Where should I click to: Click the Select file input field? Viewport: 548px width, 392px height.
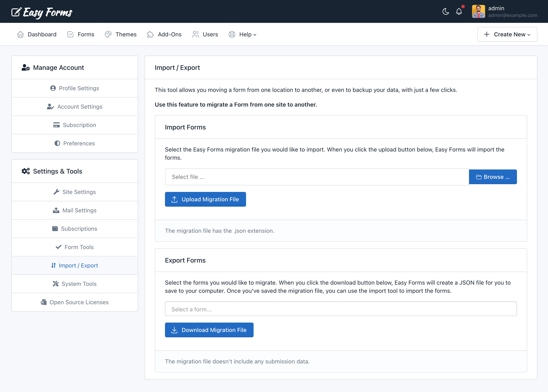317,177
